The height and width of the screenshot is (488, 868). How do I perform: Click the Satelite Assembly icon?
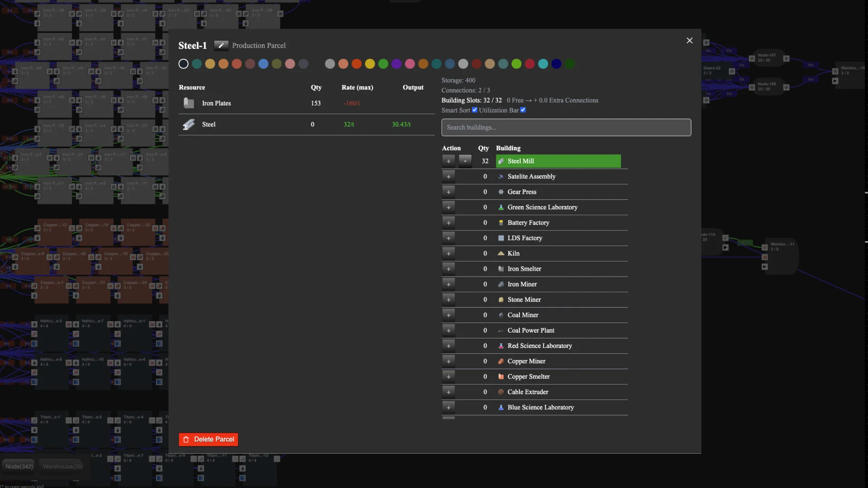point(501,176)
